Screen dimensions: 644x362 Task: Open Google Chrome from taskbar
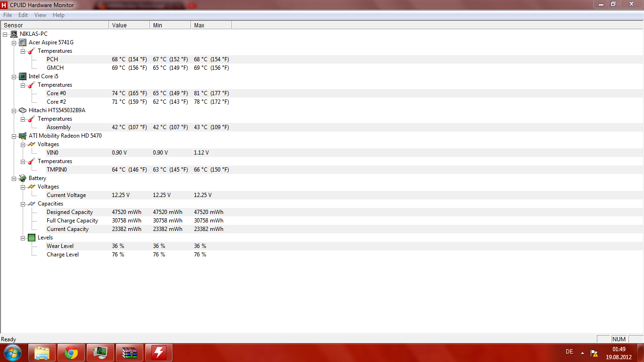pos(71,353)
